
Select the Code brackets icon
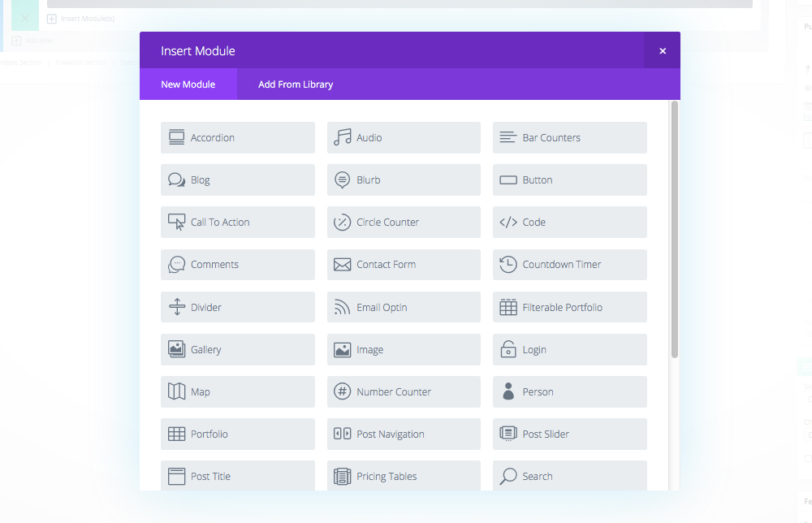point(508,223)
